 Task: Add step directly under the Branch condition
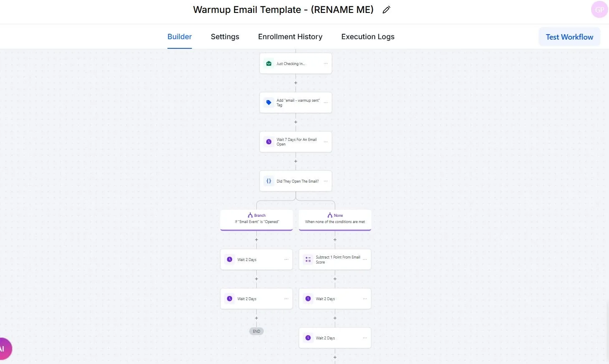[x=256, y=240]
